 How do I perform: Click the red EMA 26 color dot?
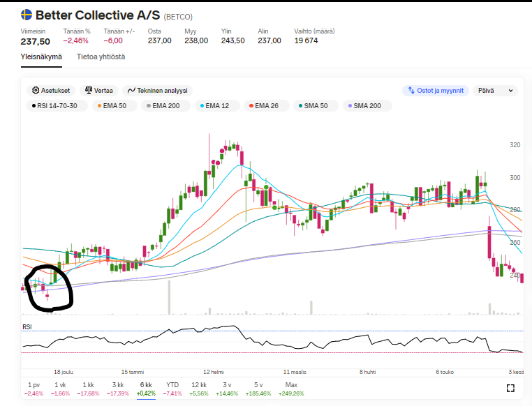251,106
